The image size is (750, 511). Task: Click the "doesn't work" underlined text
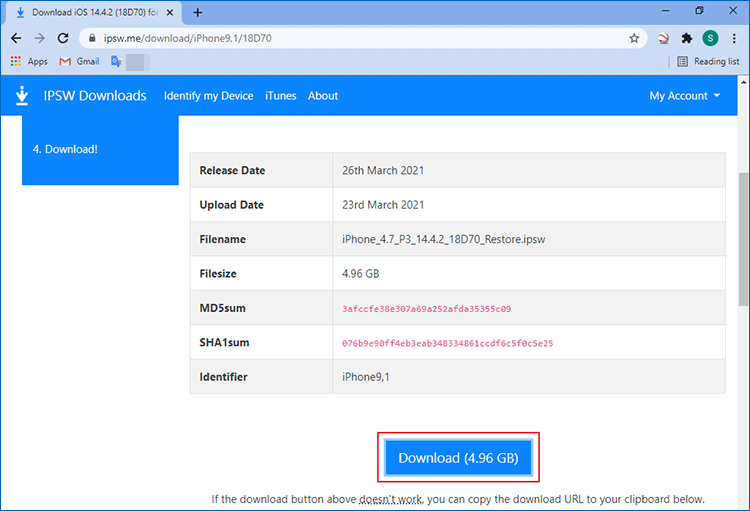pyautogui.click(x=390, y=500)
